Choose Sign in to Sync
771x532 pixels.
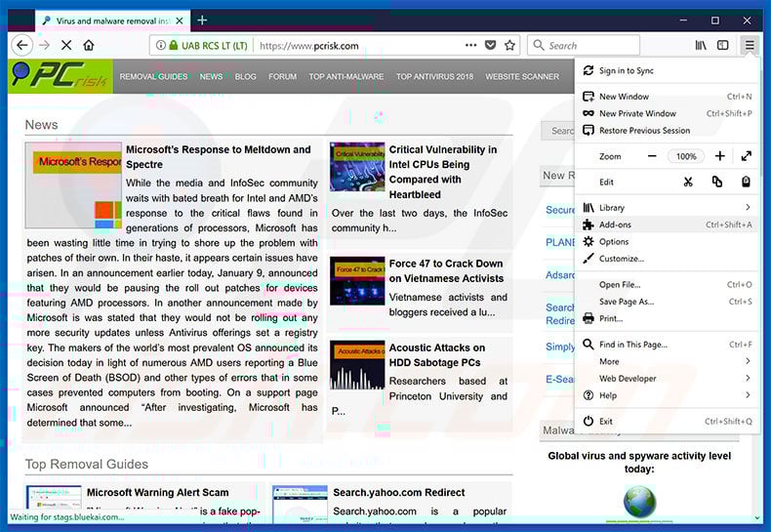point(667,71)
